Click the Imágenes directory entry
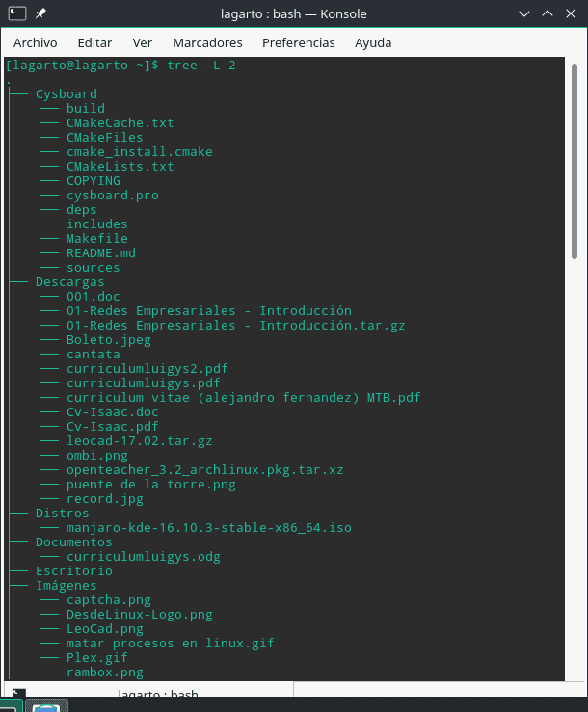Image resolution: width=588 pixels, height=712 pixels. pos(67,586)
